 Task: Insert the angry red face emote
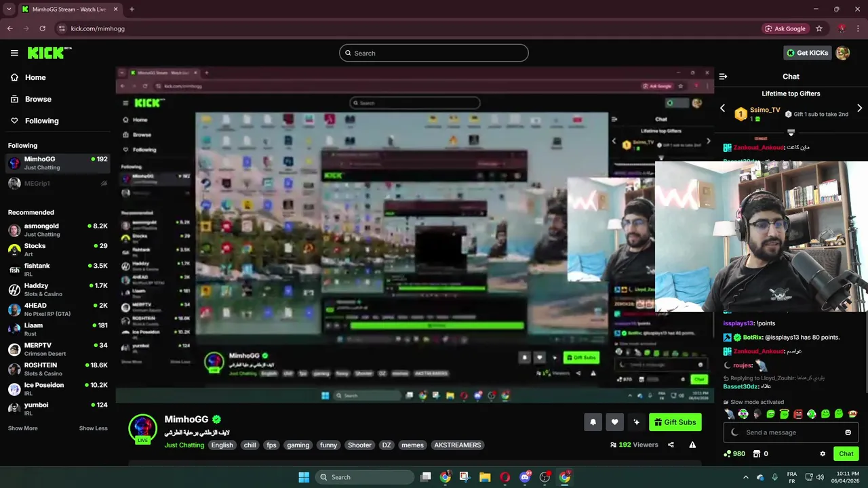point(797,414)
